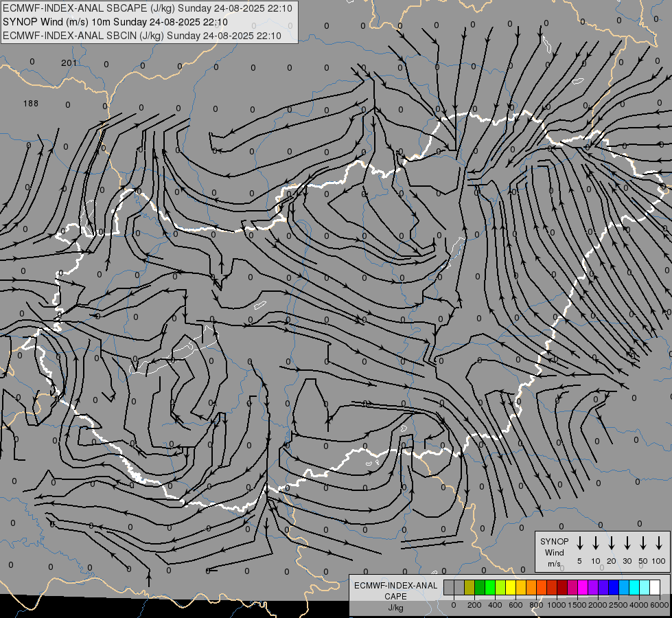Click the ECMWF-INDEX-ANAL CAPE legend label
672x618 pixels.
tap(395, 591)
